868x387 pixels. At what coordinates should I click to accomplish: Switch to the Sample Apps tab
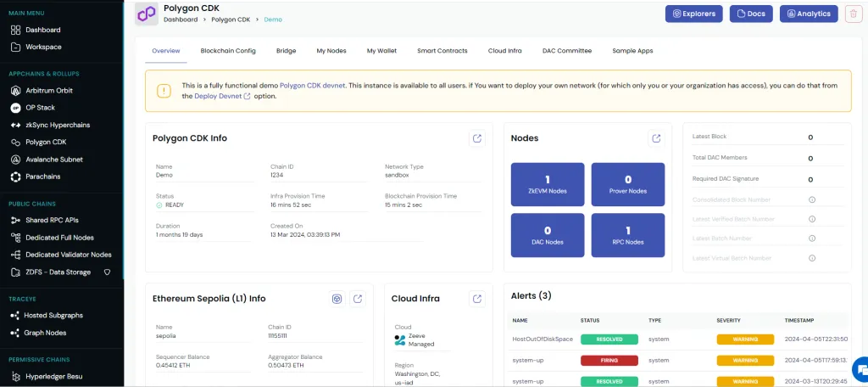632,51
